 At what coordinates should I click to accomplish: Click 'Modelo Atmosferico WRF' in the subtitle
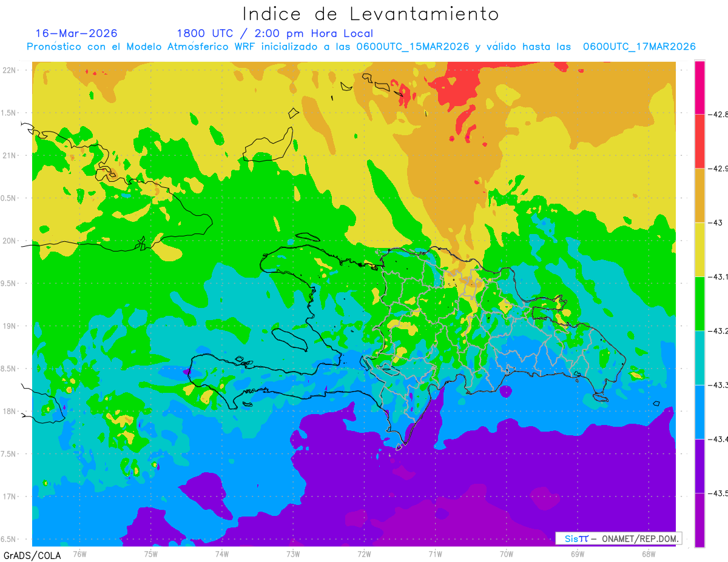click(x=190, y=47)
